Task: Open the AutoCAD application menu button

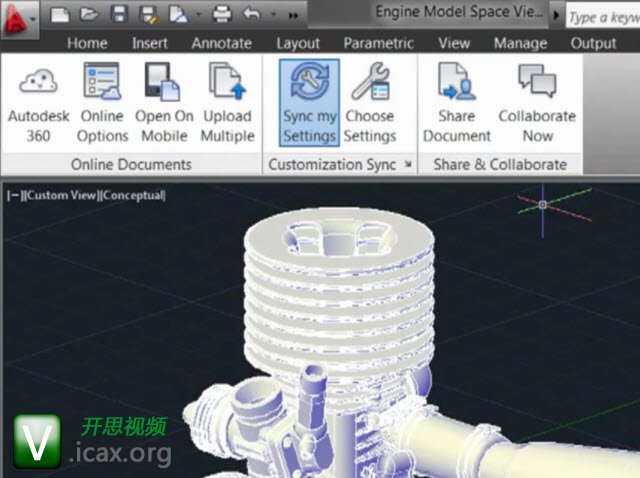Action: (x=18, y=16)
